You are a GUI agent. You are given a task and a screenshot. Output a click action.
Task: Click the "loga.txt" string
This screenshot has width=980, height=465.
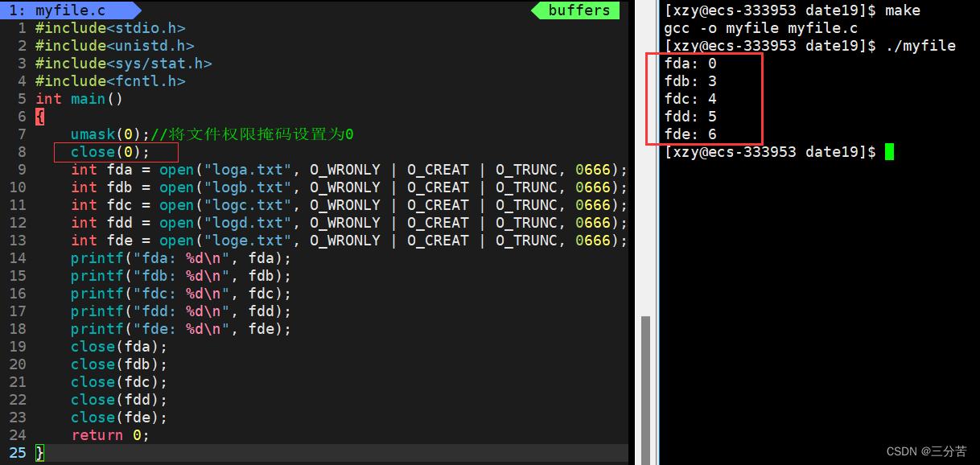point(248,170)
